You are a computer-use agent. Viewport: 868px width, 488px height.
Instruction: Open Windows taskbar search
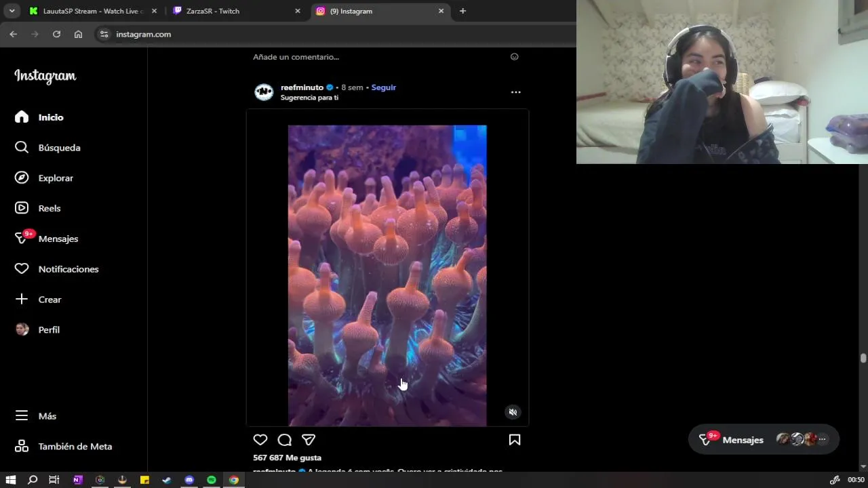tap(32, 480)
